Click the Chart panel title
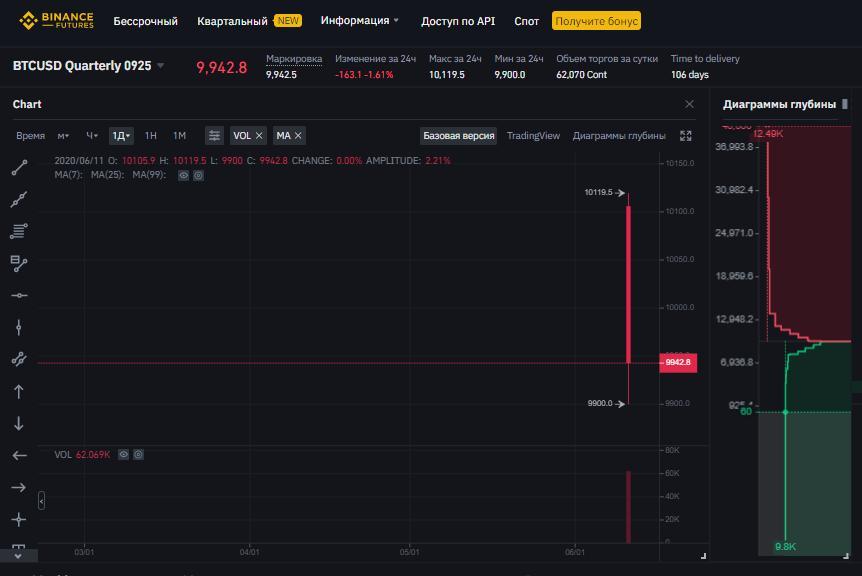This screenshot has height=576, width=862. [27, 104]
